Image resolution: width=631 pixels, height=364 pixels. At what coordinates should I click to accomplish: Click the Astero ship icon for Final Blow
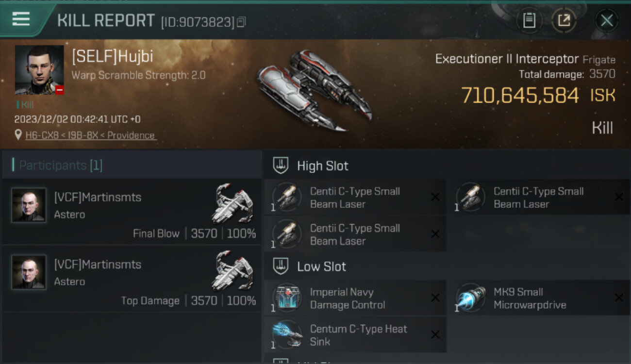pyautogui.click(x=233, y=203)
